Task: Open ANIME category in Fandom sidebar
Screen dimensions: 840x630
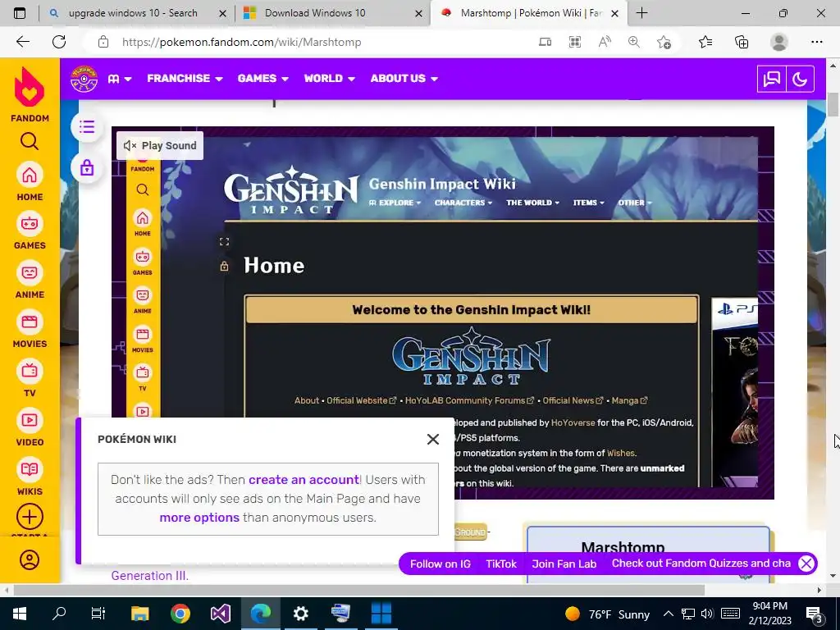Action: [x=30, y=280]
